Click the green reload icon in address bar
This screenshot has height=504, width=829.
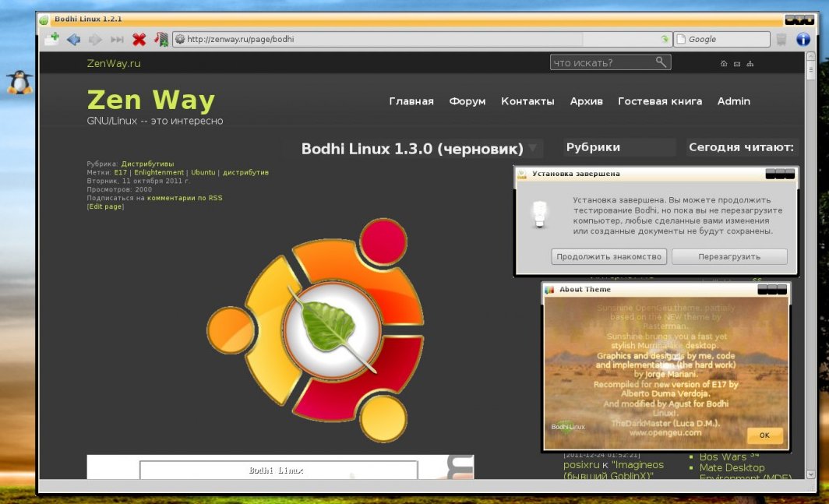point(665,39)
